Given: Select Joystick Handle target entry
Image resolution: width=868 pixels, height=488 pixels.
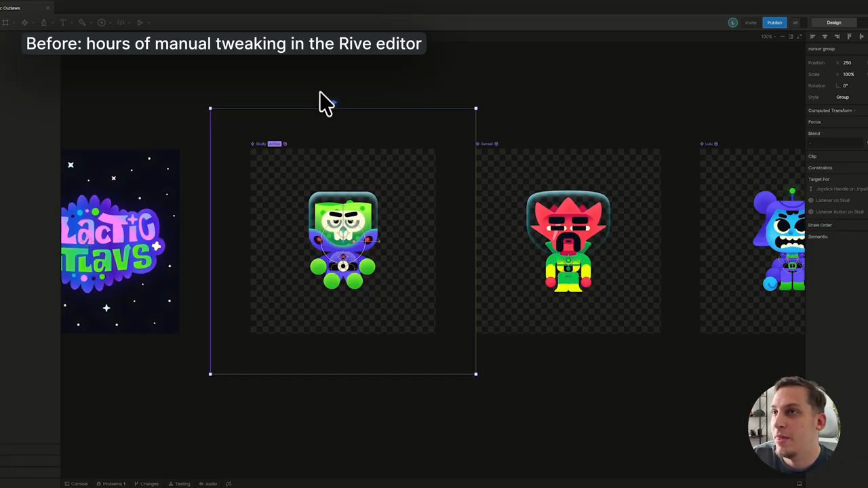Looking at the screenshot, I should [839, 189].
